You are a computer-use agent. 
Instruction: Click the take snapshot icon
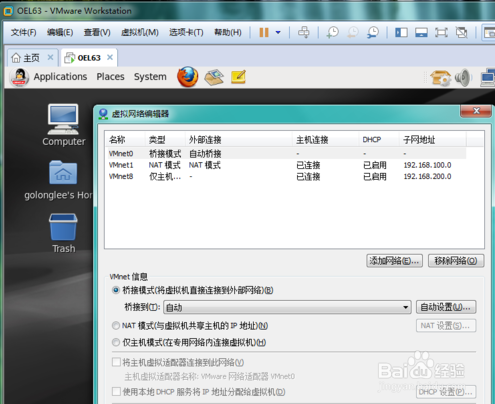[333, 32]
